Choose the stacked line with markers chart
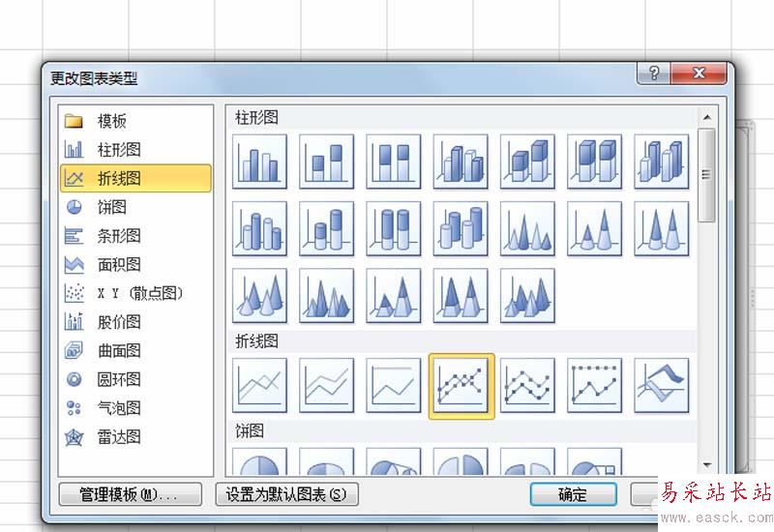Image resolution: width=774 pixels, height=532 pixels. tap(527, 385)
